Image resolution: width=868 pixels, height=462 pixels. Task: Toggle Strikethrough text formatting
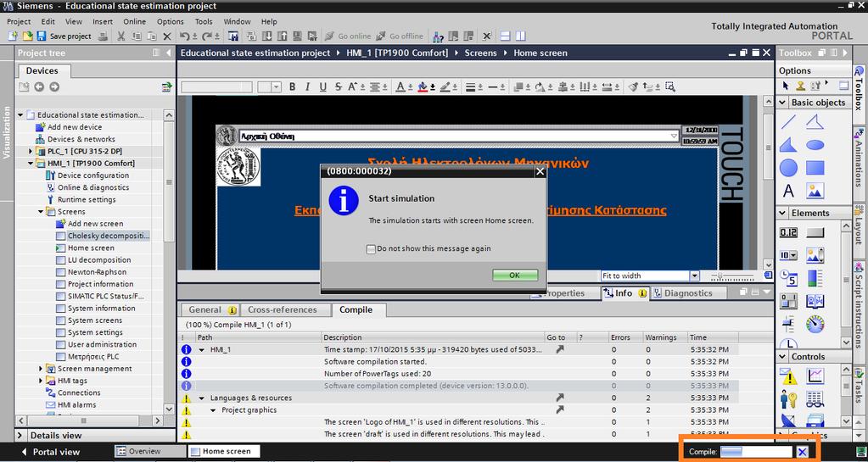[x=338, y=86]
